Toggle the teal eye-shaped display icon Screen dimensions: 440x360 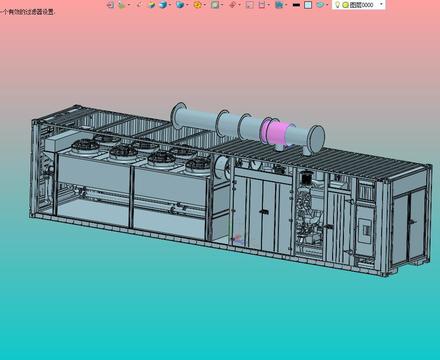point(320,5)
